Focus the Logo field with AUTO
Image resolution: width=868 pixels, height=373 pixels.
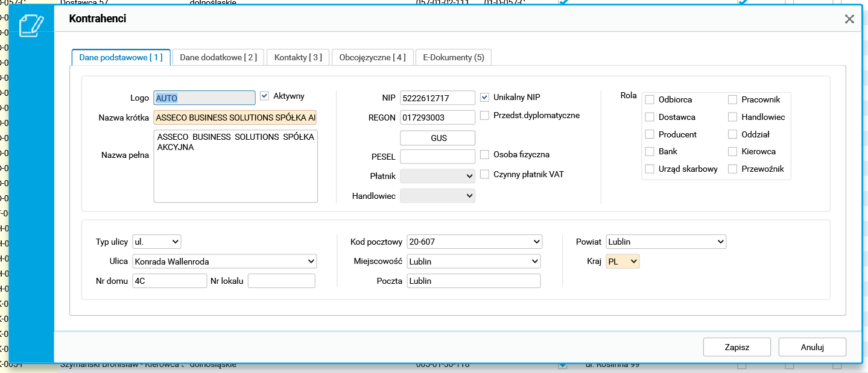(204, 98)
